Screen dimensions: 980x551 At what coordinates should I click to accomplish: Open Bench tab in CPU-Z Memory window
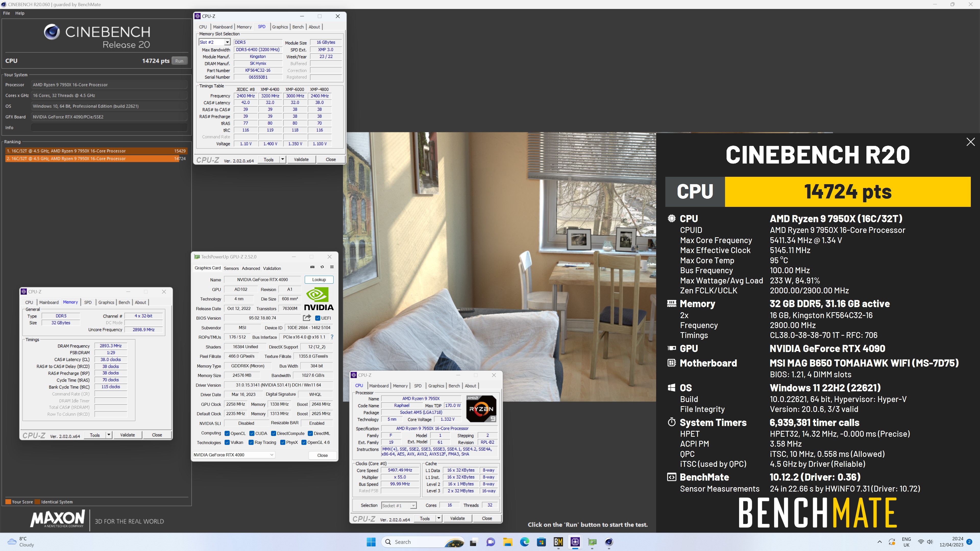(x=124, y=302)
